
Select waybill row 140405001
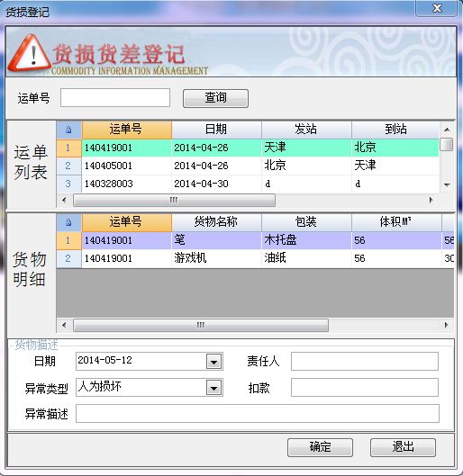[x=248, y=166]
